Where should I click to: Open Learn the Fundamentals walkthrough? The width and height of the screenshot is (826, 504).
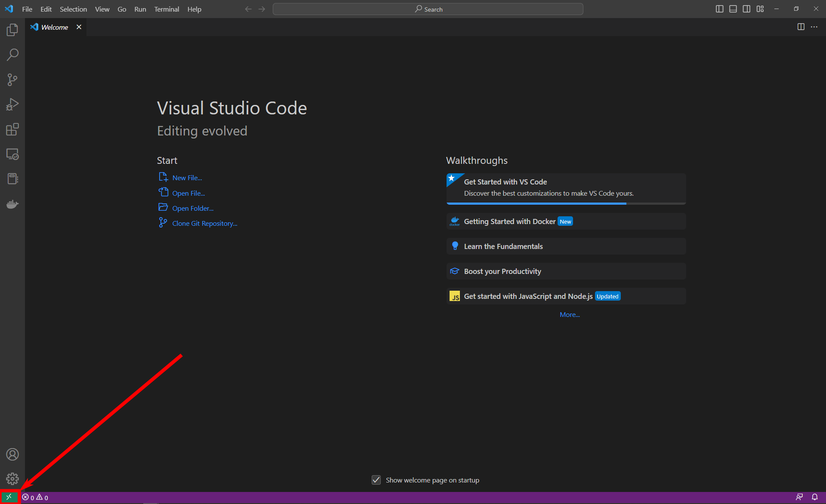click(566, 246)
